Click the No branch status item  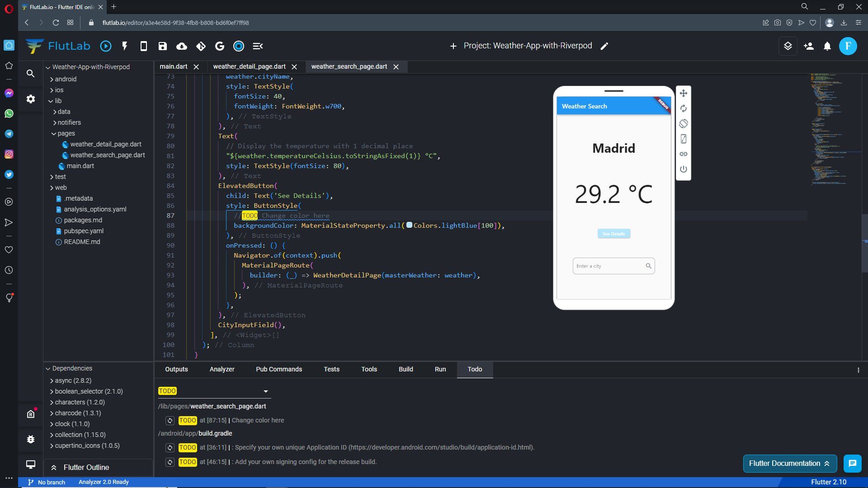[47, 482]
